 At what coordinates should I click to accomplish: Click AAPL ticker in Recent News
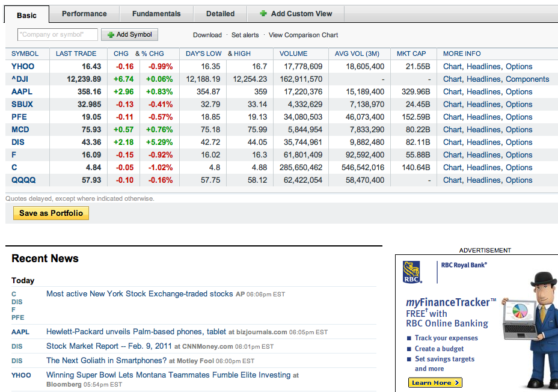(x=20, y=332)
